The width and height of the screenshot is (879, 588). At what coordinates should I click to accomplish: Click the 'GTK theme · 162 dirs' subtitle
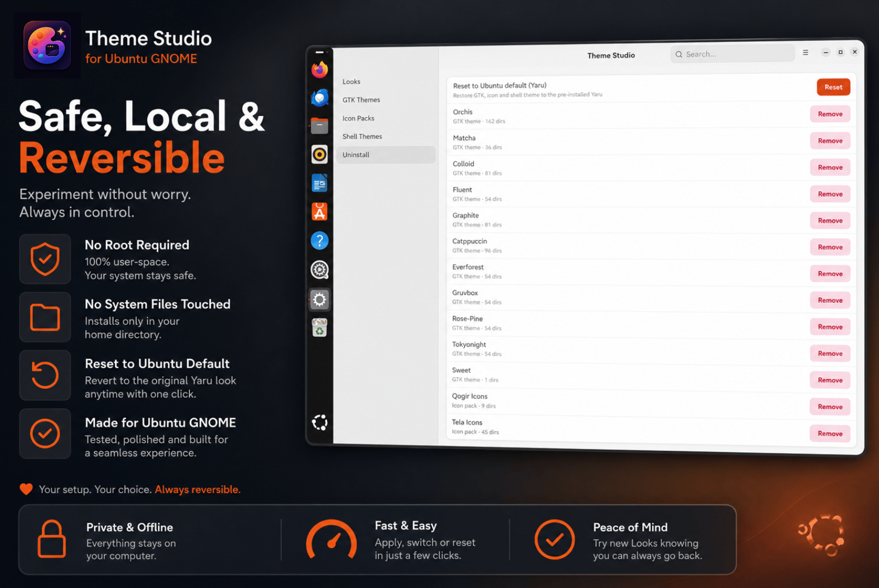point(479,121)
